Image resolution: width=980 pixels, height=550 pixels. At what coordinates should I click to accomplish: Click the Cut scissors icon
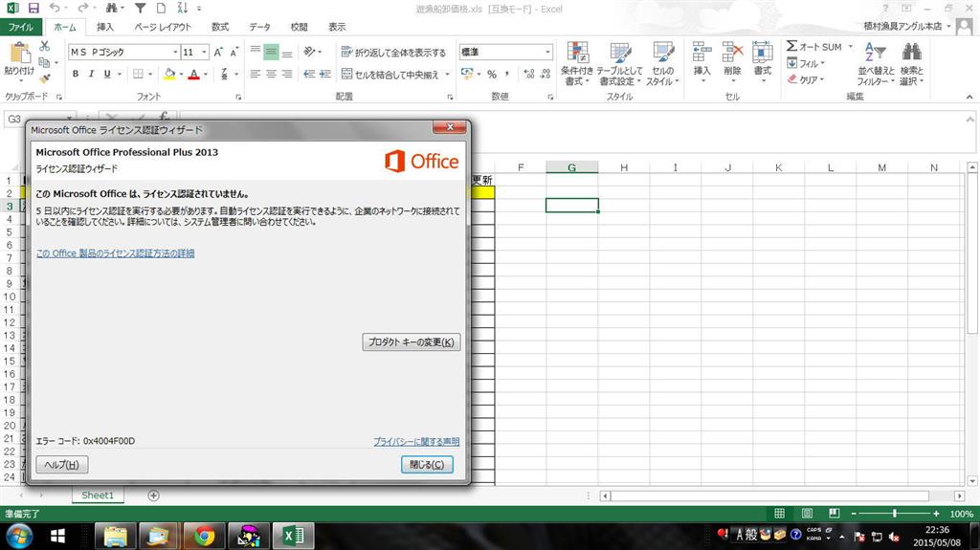click(44, 46)
